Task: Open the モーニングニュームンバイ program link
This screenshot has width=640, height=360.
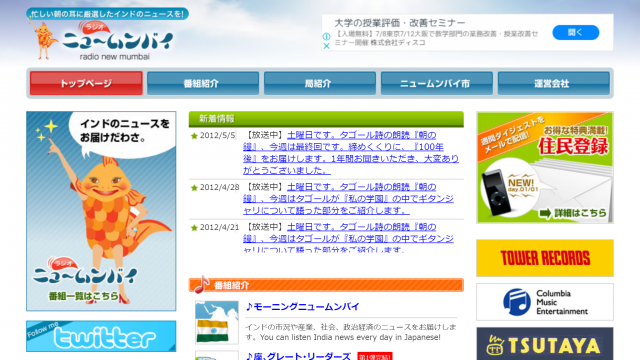Action: tap(302, 307)
